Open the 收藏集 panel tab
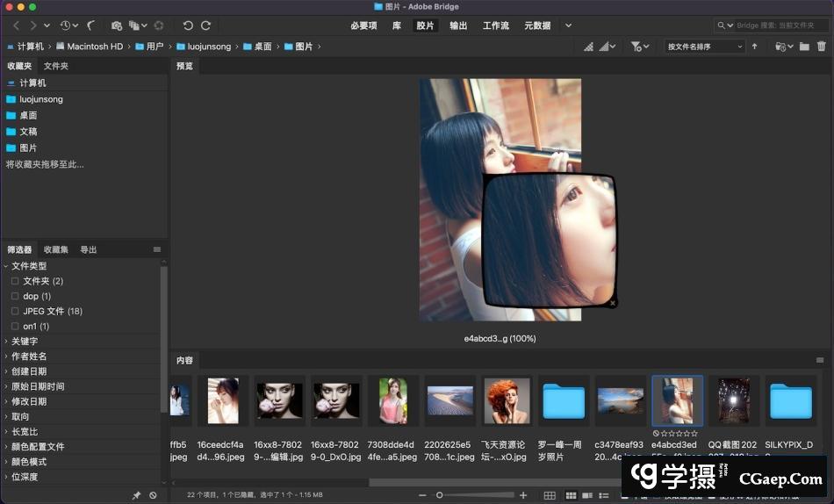Image resolution: width=834 pixels, height=504 pixels. [56, 250]
